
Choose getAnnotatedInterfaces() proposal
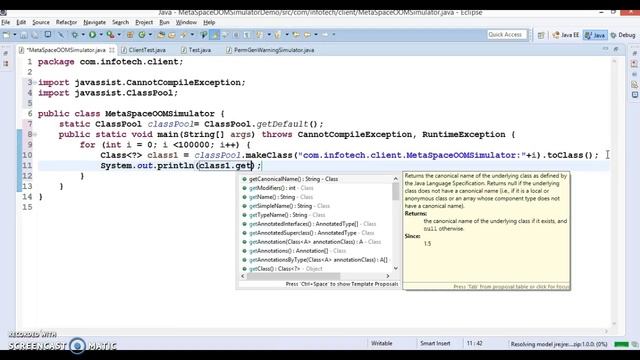click(316, 224)
